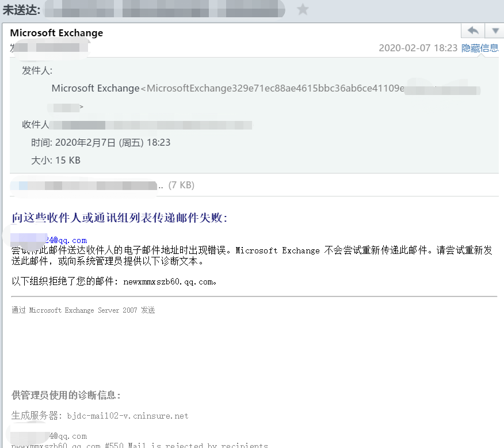
Task: Select the server name bjdc-mail02-v.cninsure.net
Action: [x=128, y=416]
